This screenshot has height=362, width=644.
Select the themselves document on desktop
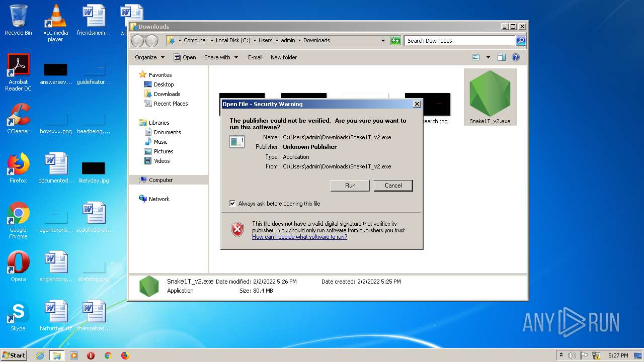[93, 316]
